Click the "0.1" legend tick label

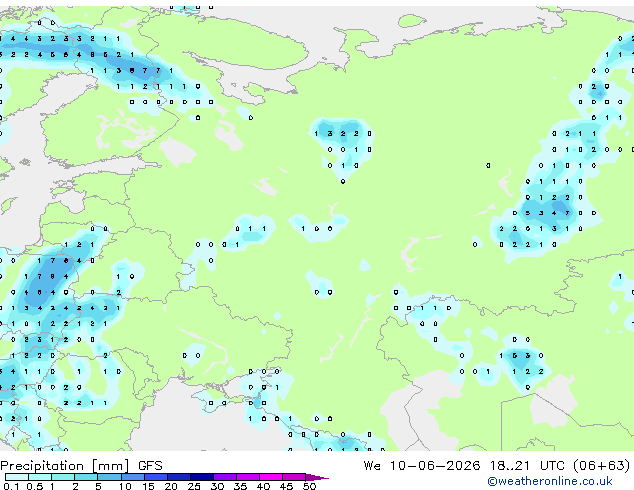pos(11,486)
